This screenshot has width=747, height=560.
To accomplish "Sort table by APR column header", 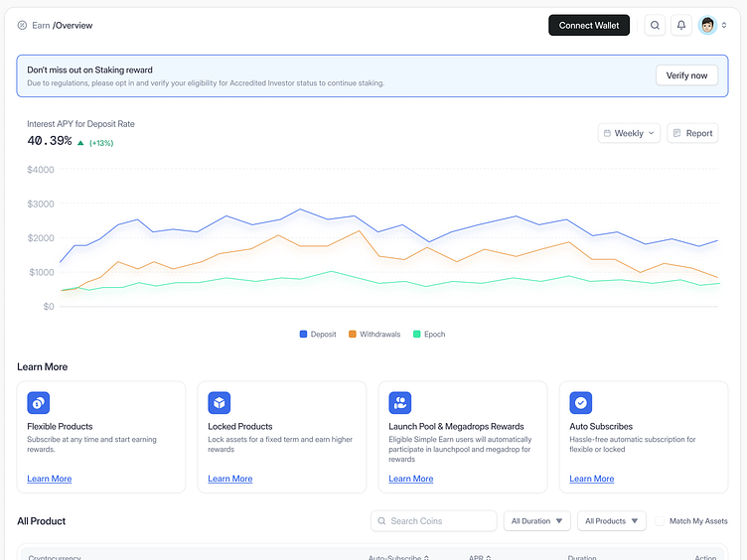I will pos(480,558).
